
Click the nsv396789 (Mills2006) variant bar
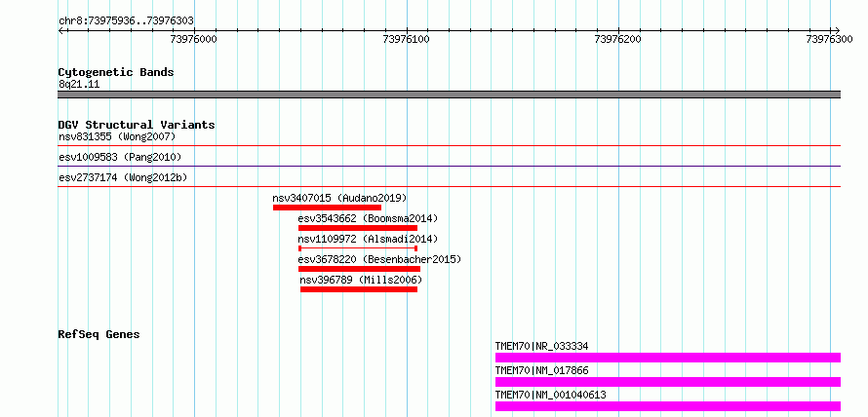359,289
